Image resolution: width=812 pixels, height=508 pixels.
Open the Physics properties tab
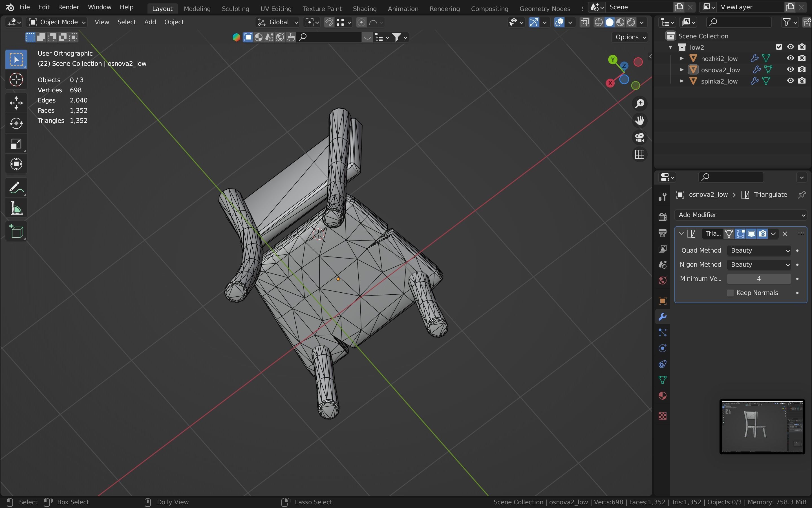[x=662, y=349]
